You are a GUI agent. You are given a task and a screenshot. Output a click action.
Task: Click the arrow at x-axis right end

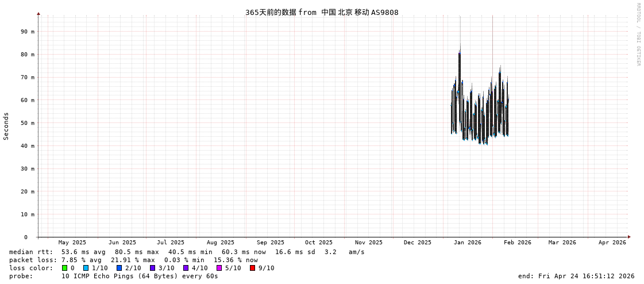click(x=629, y=237)
